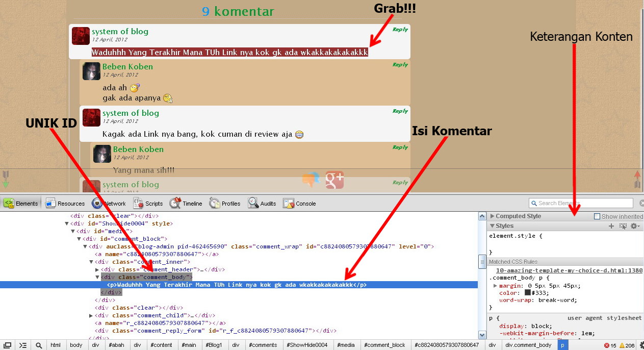Select #comments breadcrumb

tap(263, 345)
